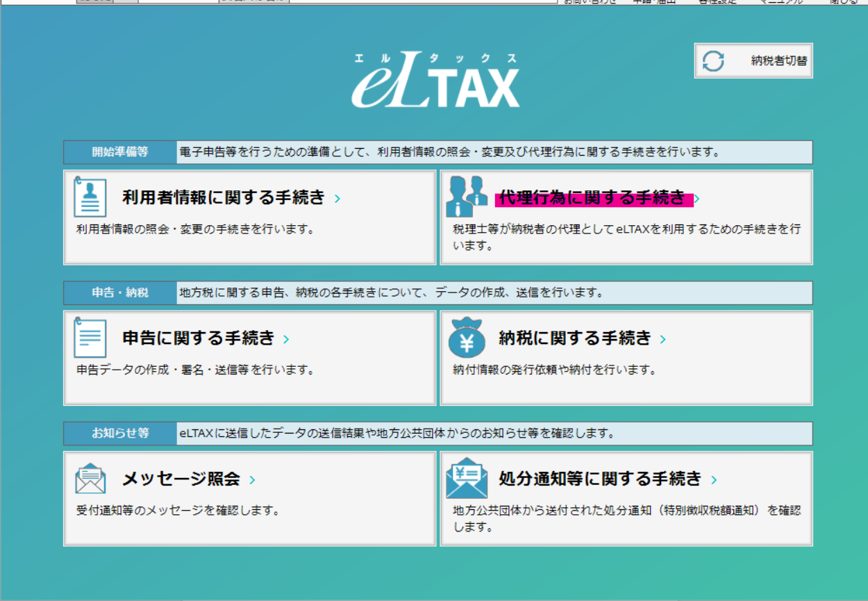868x601 pixels.
Task: Click the chevron after 申告に関する手続き
Action: pyautogui.click(x=286, y=340)
